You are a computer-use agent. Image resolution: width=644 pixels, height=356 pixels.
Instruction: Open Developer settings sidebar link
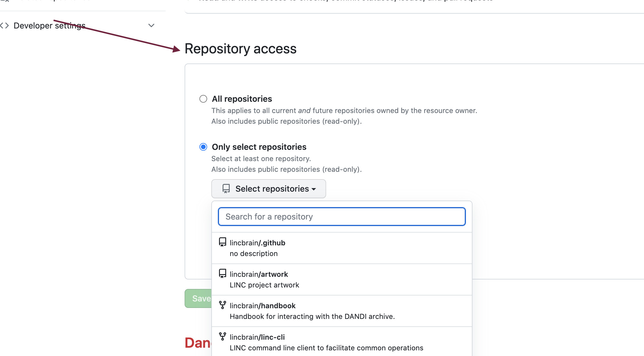tap(50, 26)
